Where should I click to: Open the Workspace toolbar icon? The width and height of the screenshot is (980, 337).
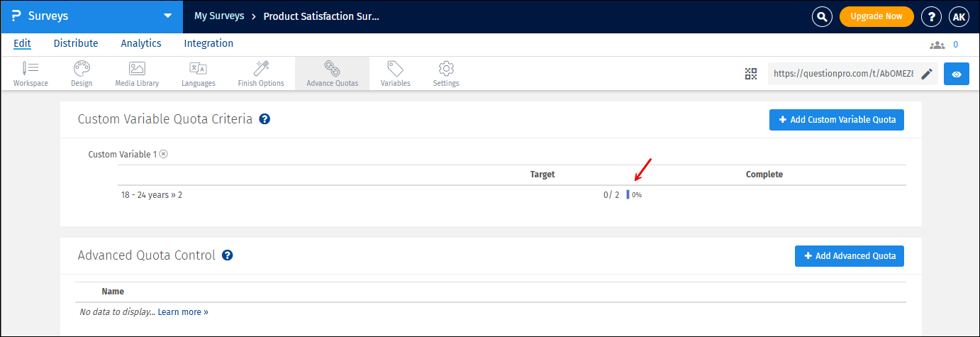30,69
